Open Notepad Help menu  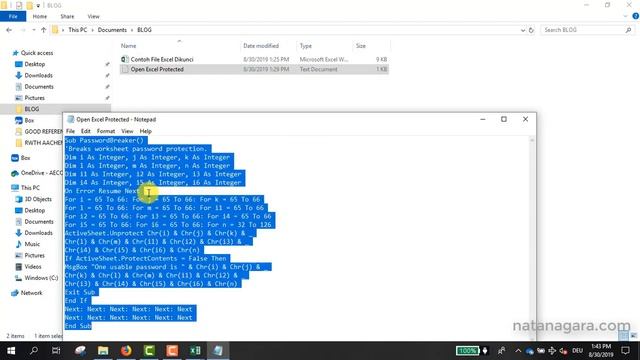coord(146,131)
